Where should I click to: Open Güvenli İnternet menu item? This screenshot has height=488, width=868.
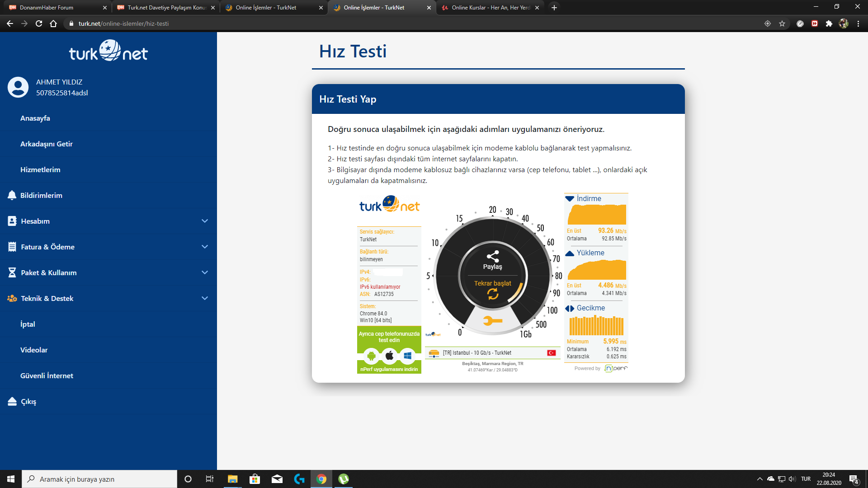tap(47, 375)
